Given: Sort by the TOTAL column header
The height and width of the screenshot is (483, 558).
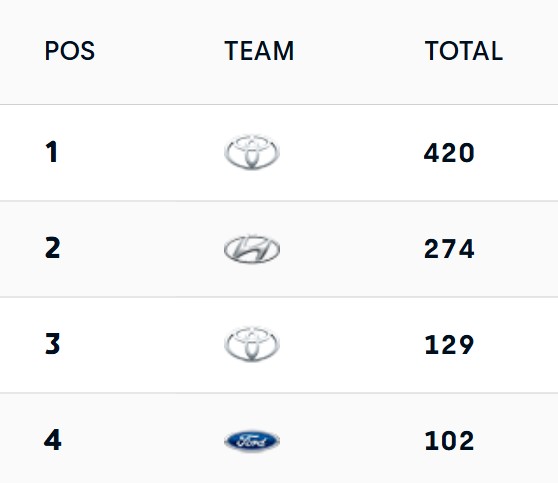Looking at the screenshot, I should [464, 51].
